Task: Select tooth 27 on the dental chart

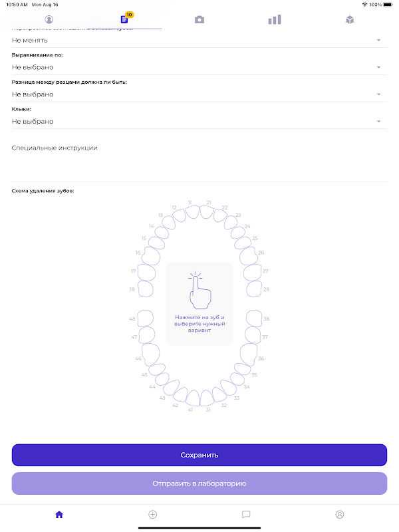Action: pos(252,272)
